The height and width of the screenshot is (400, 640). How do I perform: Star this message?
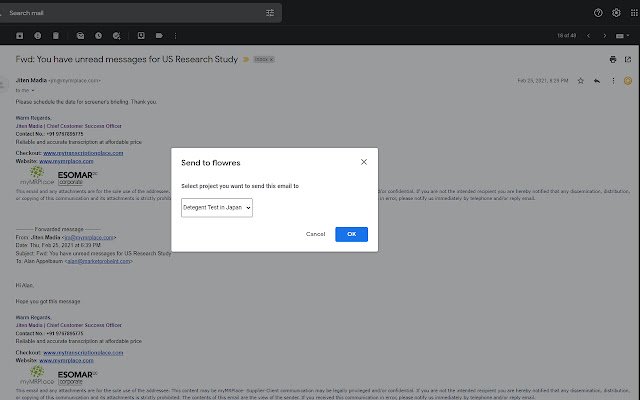[x=580, y=81]
